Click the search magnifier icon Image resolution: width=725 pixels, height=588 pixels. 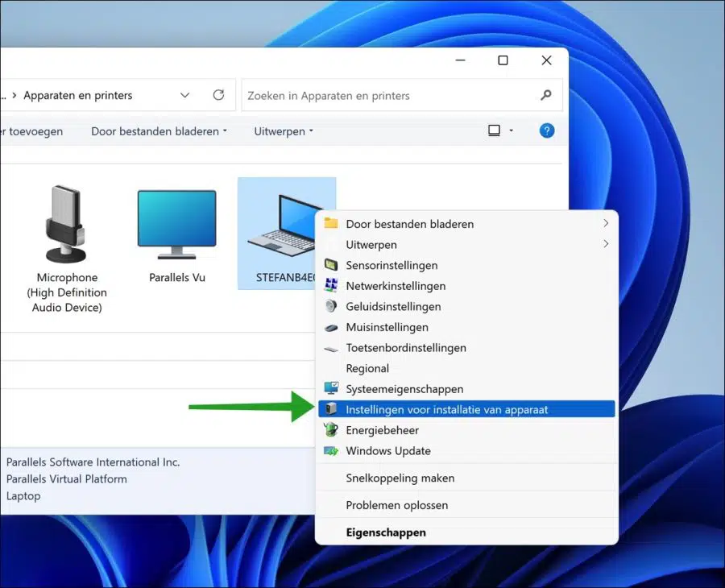[546, 95]
